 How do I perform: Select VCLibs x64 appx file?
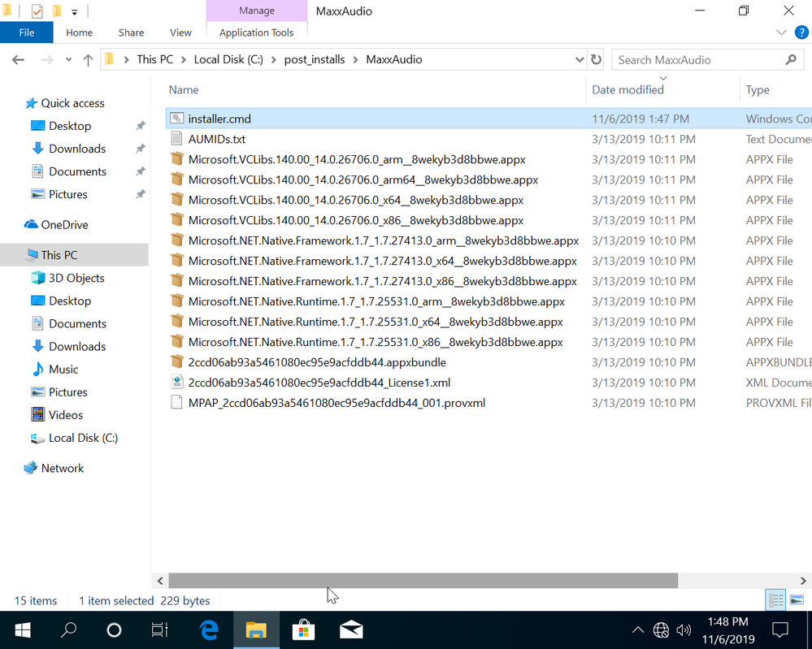[x=356, y=200]
